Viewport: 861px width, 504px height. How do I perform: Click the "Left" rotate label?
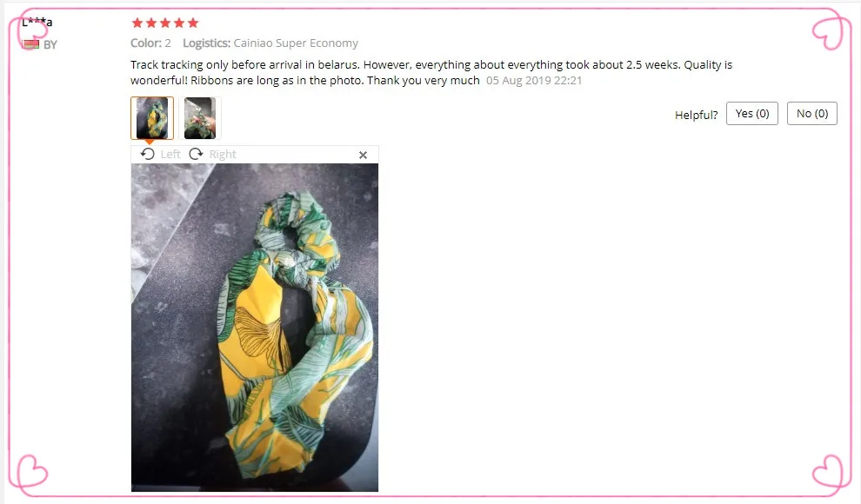(x=170, y=154)
